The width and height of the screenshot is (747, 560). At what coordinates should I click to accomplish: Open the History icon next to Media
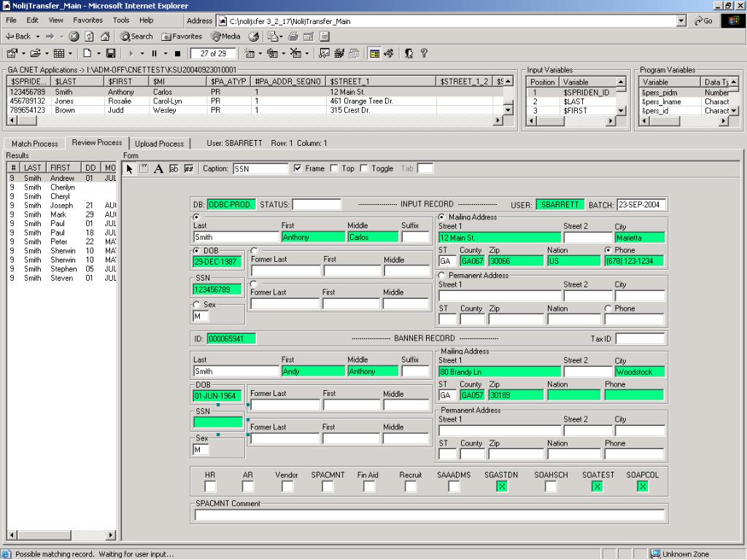pyautogui.click(x=254, y=36)
